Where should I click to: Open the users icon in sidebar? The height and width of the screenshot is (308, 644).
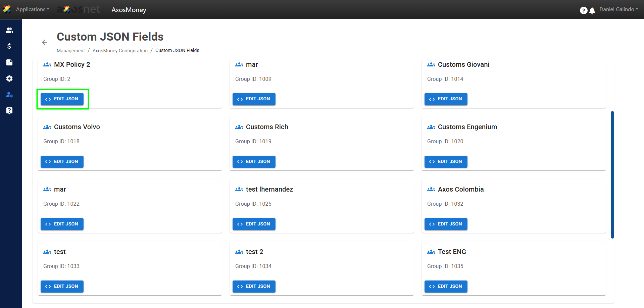pyautogui.click(x=9, y=30)
